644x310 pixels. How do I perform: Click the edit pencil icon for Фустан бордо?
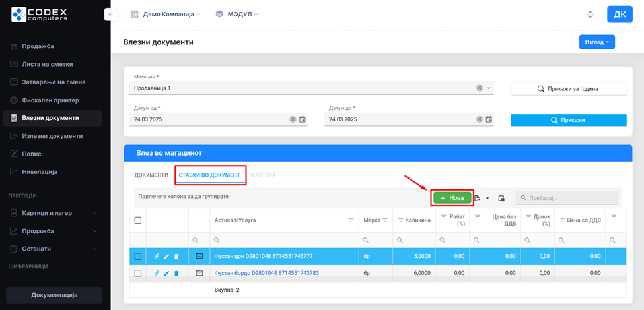166,273
